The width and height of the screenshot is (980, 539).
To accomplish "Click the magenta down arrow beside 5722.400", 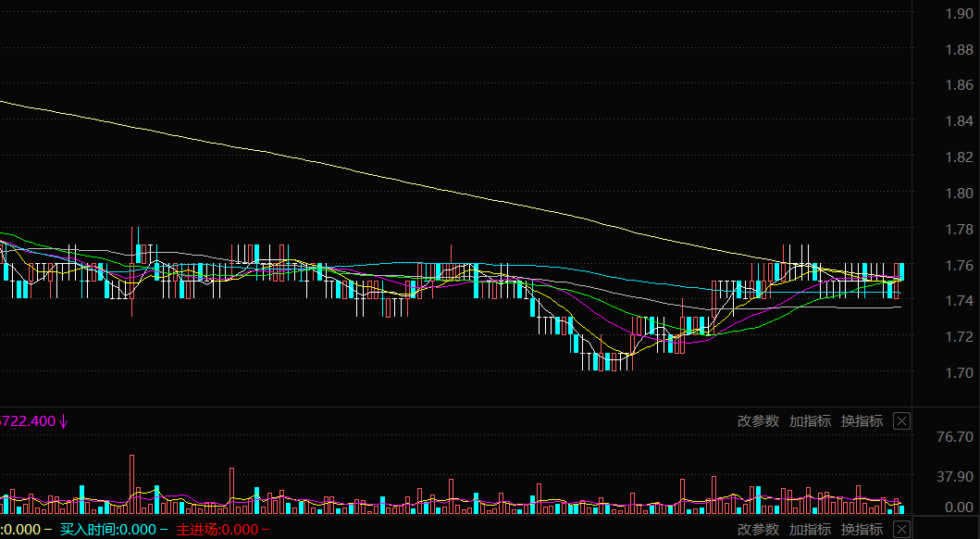I will (64, 421).
